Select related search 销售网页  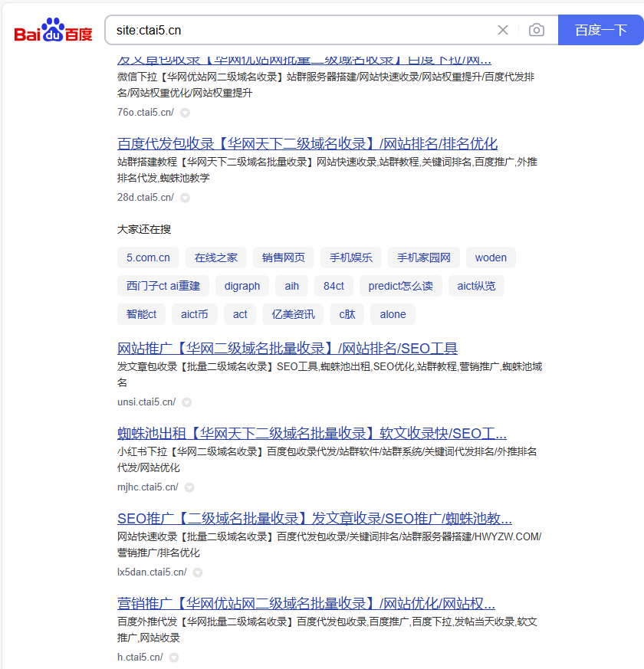point(284,257)
